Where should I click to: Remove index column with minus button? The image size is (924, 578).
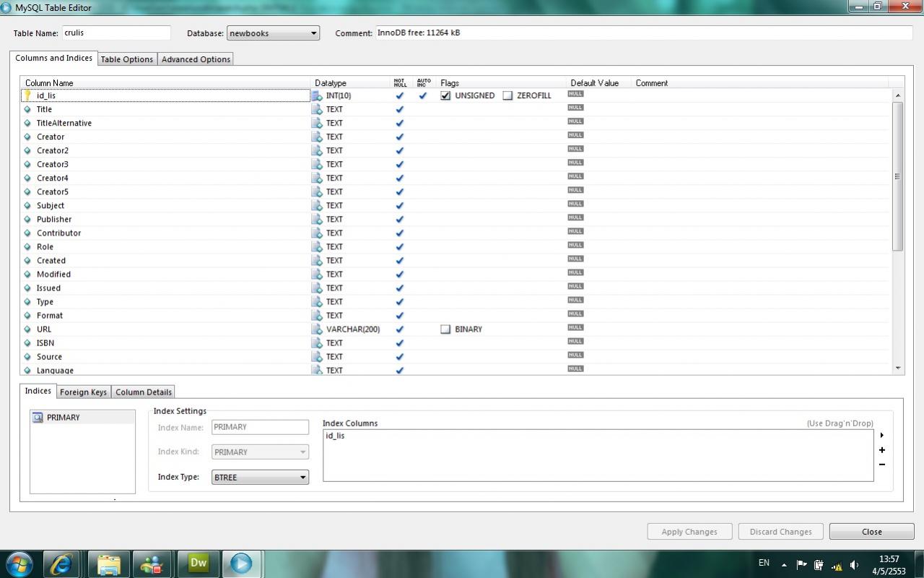point(882,465)
